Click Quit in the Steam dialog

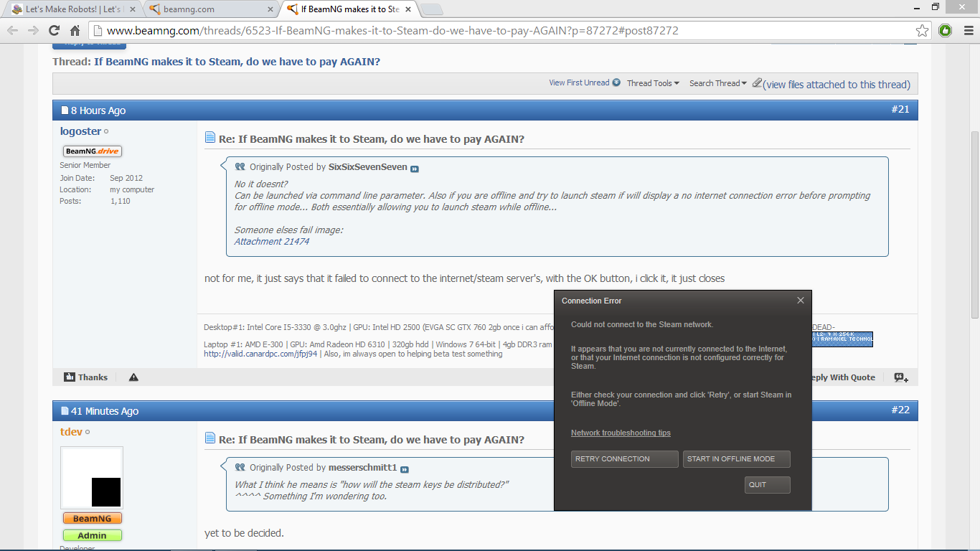(x=768, y=485)
